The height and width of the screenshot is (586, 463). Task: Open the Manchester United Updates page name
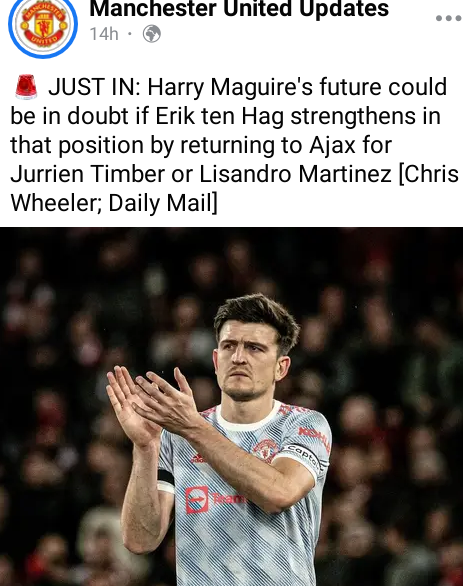coord(239,8)
